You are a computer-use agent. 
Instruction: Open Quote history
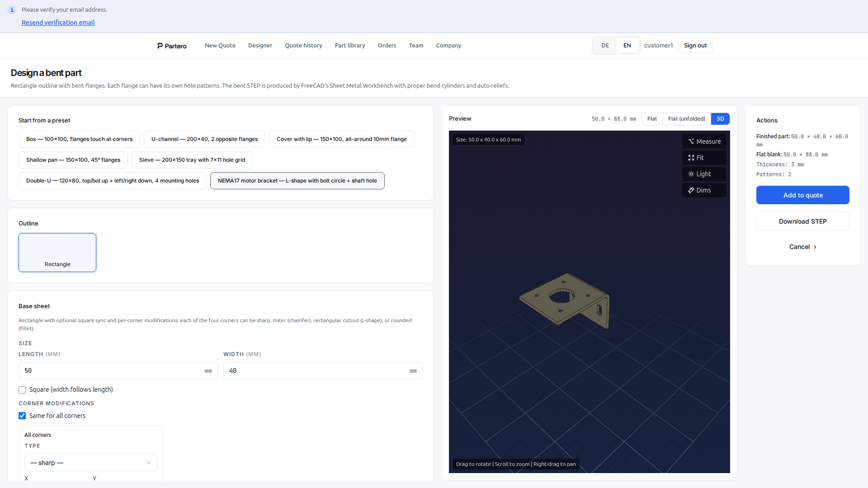coord(303,46)
